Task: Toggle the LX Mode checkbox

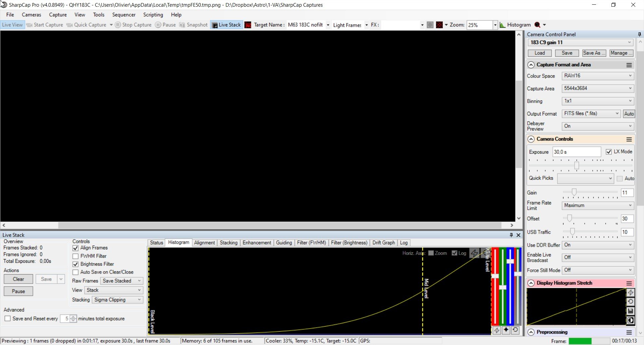Action: (609, 152)
